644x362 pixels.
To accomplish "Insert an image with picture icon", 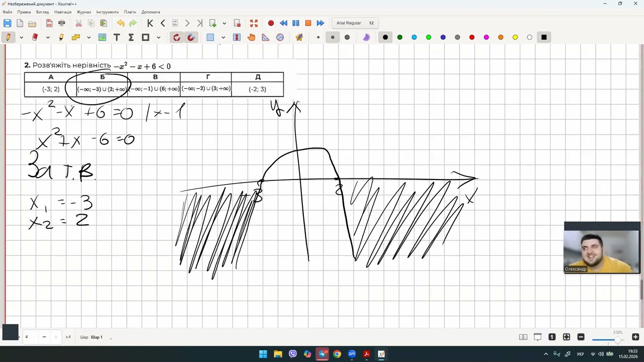I will point(103,37).
